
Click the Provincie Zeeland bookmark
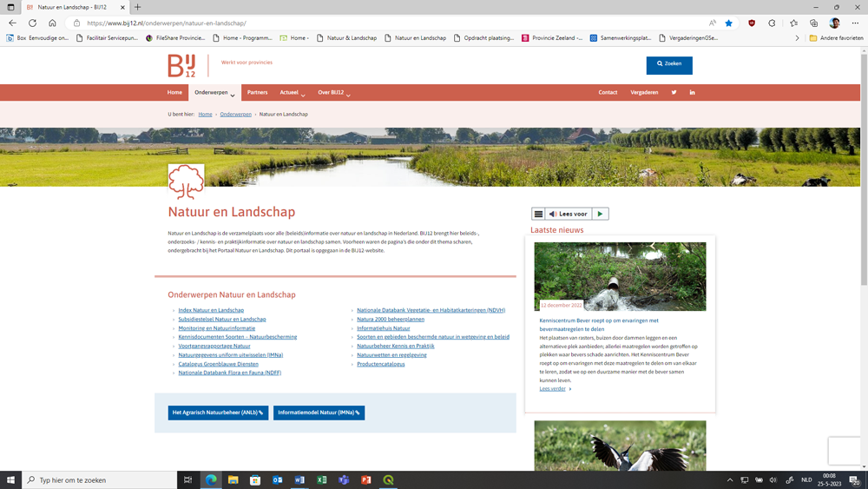click(x=552, y=38)
